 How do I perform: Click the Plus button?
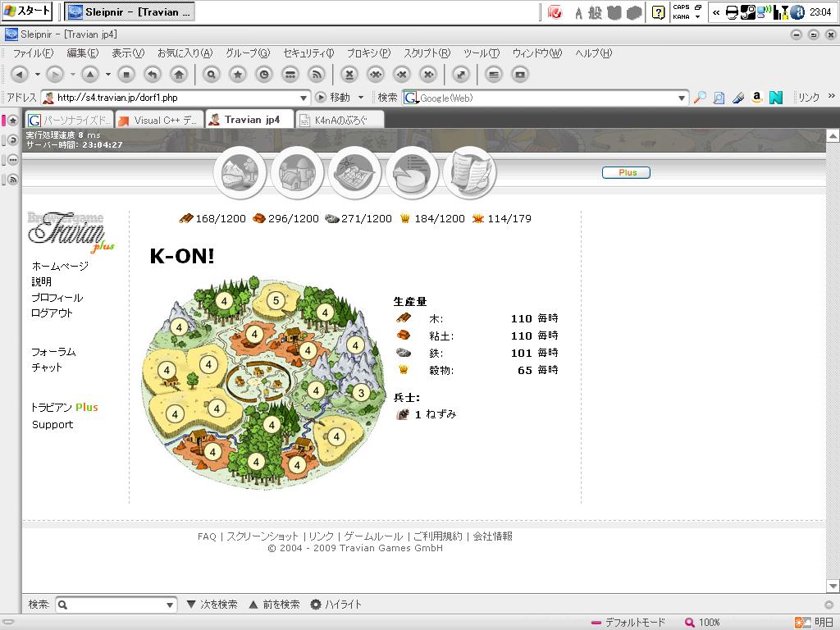click(x=626, y=172)
